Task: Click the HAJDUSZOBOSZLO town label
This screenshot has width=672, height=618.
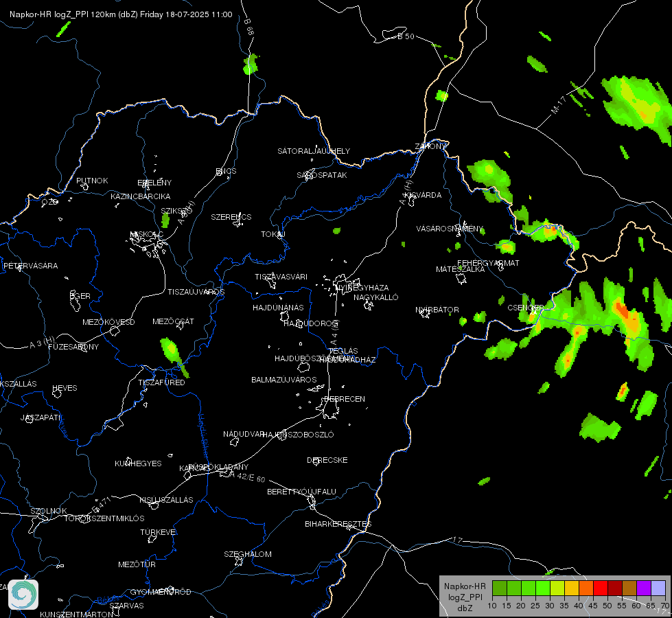Action: (298, 435)
